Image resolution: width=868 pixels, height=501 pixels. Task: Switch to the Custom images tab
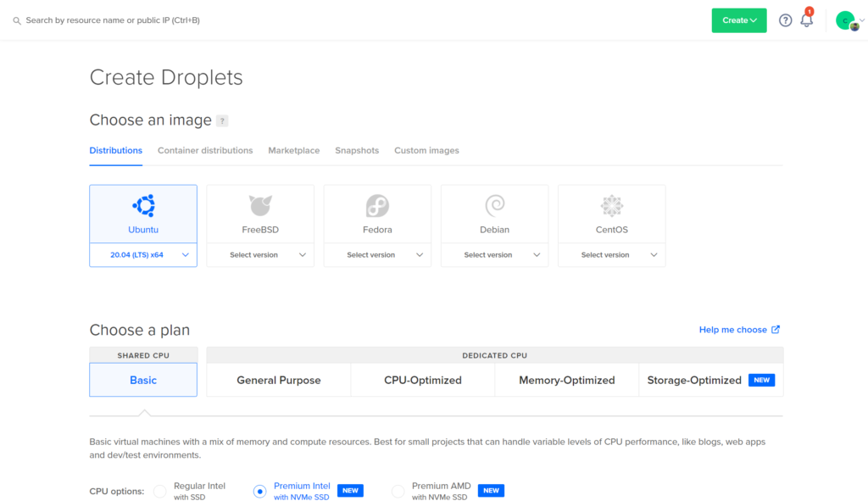click(x=427, y=151)
